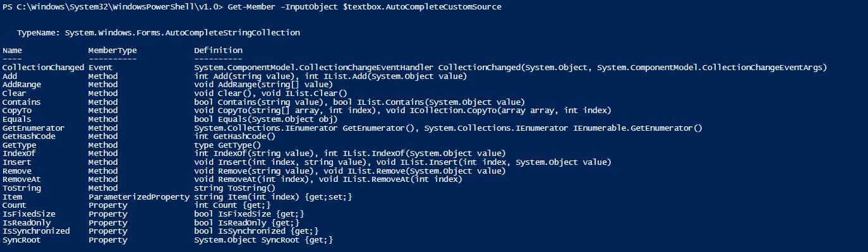Select the CollectionChanged event row name
The height and width of the screenshot is (252, 868).
click(x=43, y=67)
